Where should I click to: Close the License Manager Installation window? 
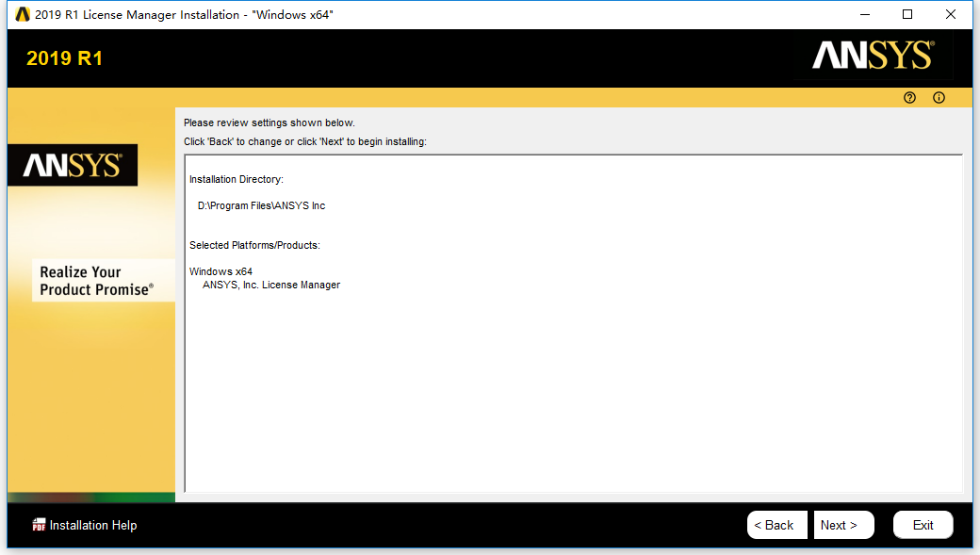click(951, 14)
